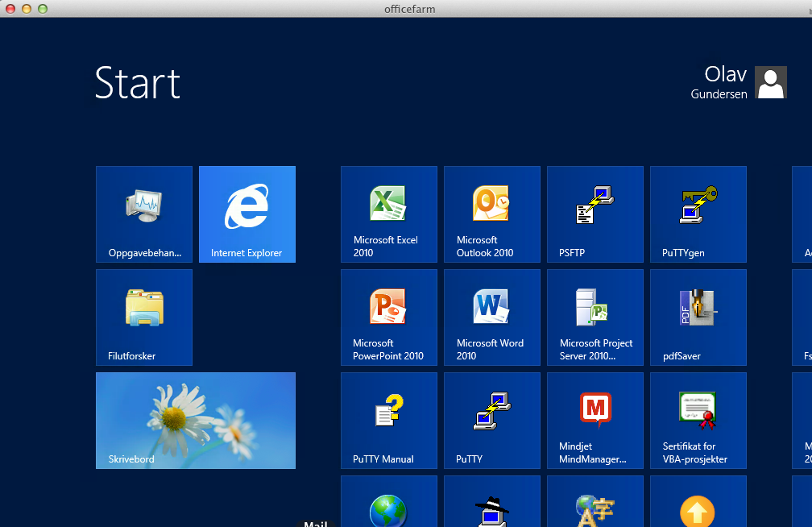Screen dimensions: 812x527
Task: Start Microsoft PowerPoint 2010
Action: (x=389, y=317)
